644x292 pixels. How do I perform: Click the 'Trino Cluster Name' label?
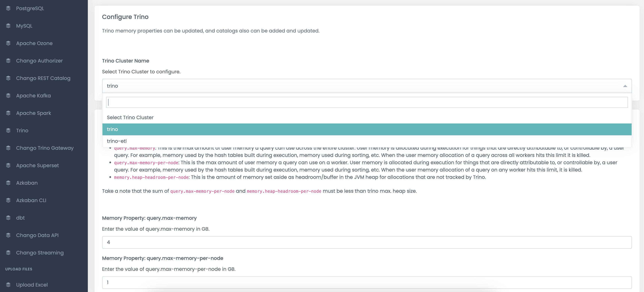pos(126,61)
